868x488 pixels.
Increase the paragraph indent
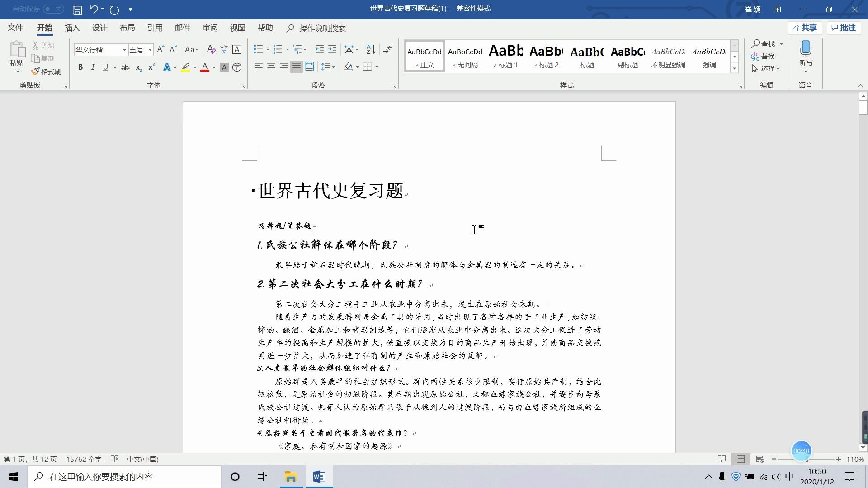click(x=332, y=49)
